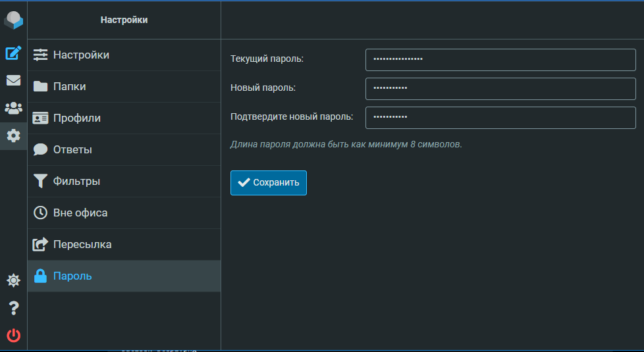Click the share icon beside Пересылка
This screenshot has height=352, width=644.
tap(40, 244)
